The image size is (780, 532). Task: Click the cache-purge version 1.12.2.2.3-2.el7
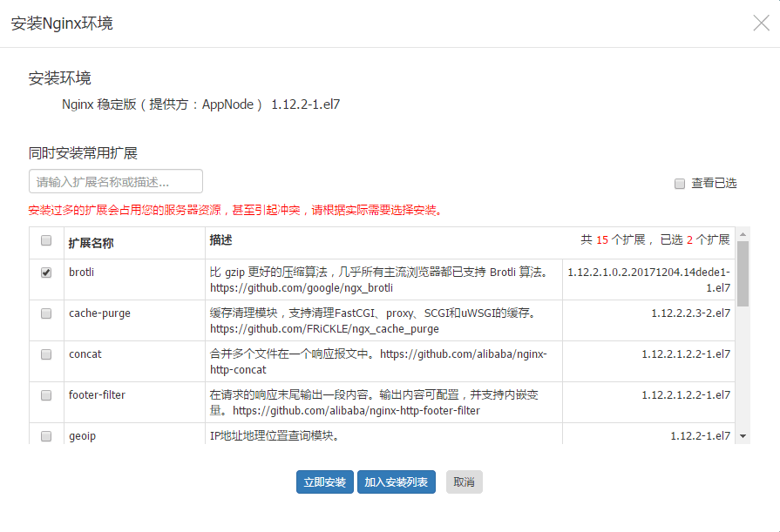pyautogui.click(x=690, y=313)
